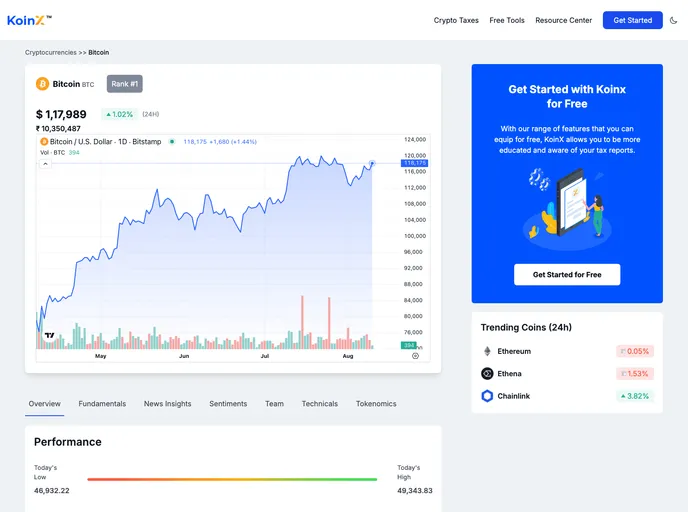Click the Get Started button in header
Viewport: 688px width, 512px height.
[x=632, y=20]
